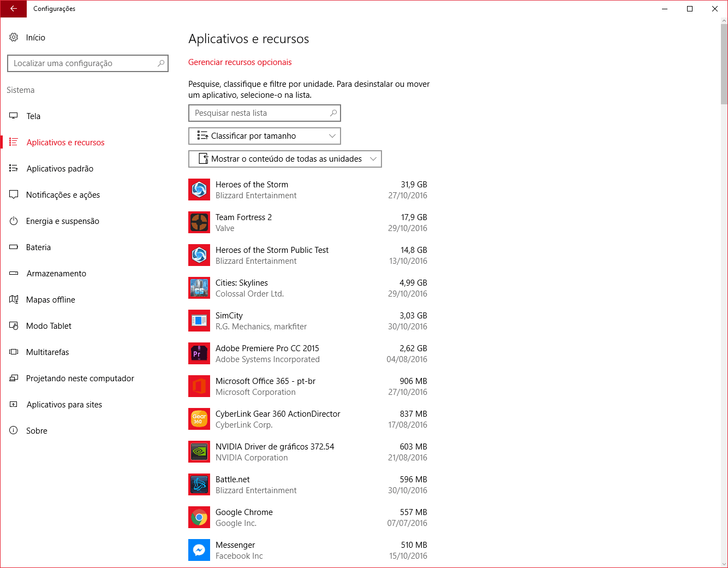Click the Cities: Skylines app icon
728x568 pixels.
pos(199,288)
